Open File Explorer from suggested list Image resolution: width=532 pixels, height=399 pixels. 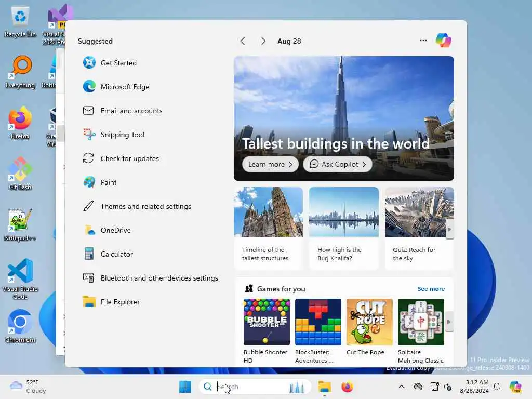(x=111, y=302)
